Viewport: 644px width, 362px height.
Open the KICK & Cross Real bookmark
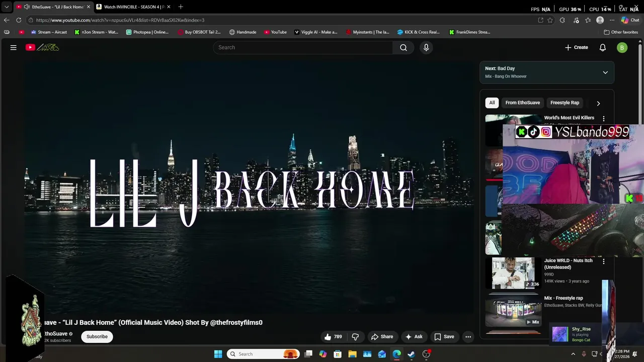[419, 32]
